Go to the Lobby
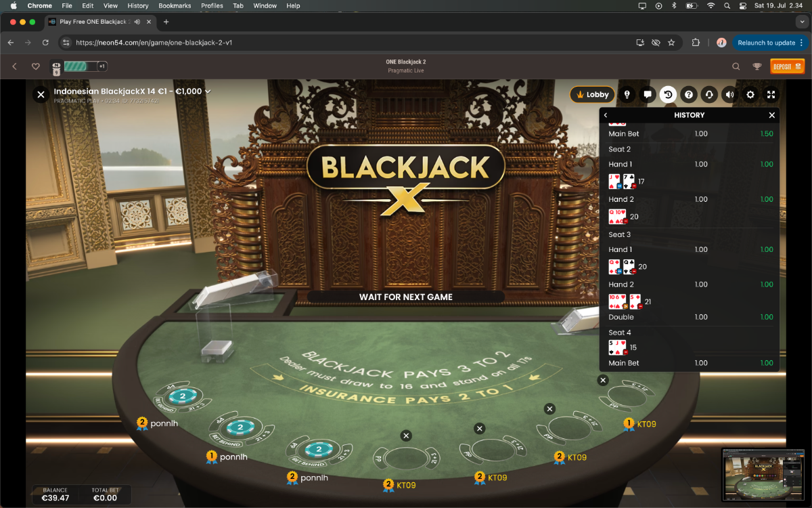This screenshot has height=508, width=812. pos(592,95)
